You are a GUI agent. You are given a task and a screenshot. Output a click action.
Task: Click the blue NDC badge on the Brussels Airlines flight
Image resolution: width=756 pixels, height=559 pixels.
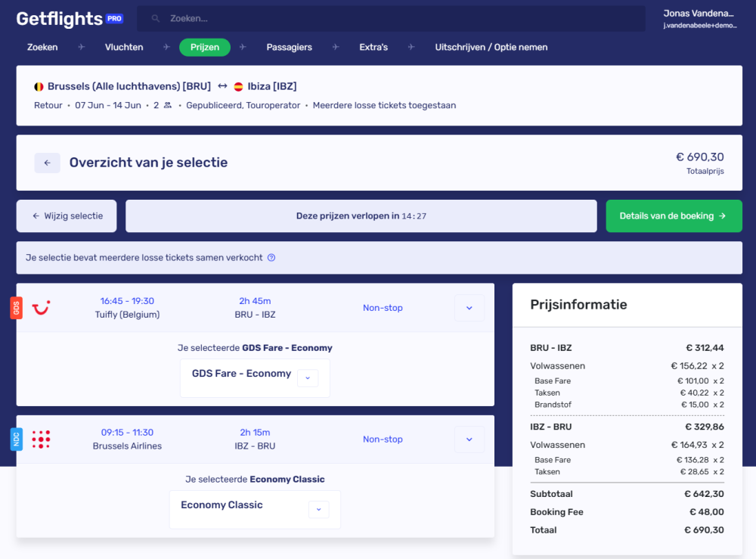pyautogui.click(x=16, y=439)
